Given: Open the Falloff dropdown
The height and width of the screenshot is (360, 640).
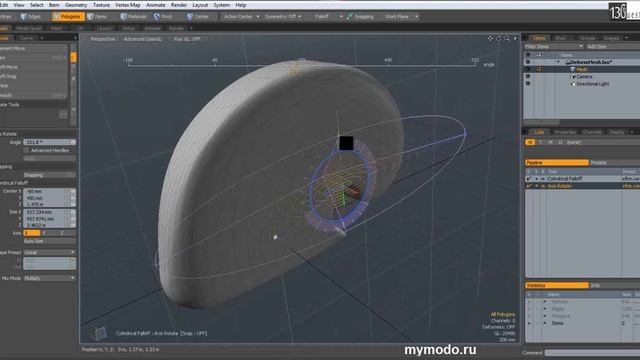Looking at the screenshot, I should click(x=328, y=17).
